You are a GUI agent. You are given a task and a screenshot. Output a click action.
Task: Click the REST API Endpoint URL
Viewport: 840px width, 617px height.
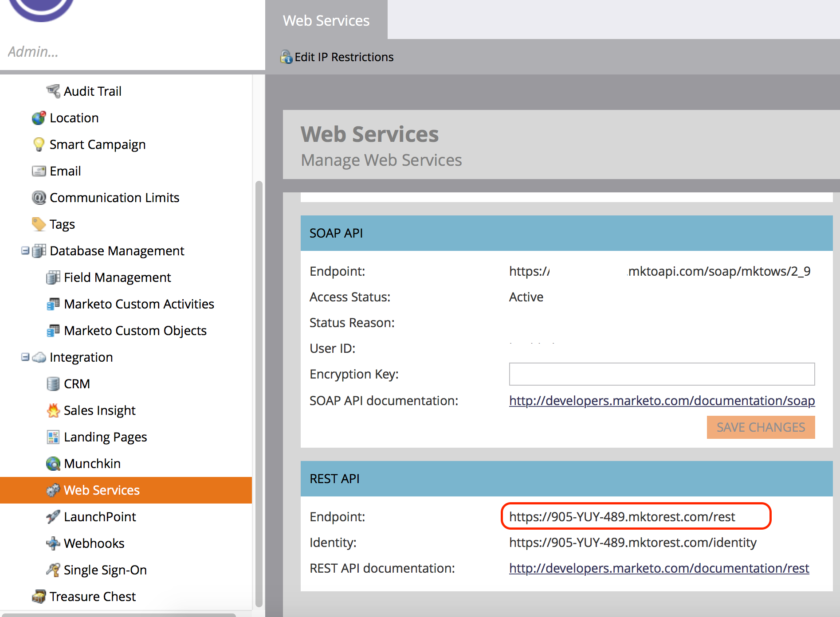coord(622,517)
